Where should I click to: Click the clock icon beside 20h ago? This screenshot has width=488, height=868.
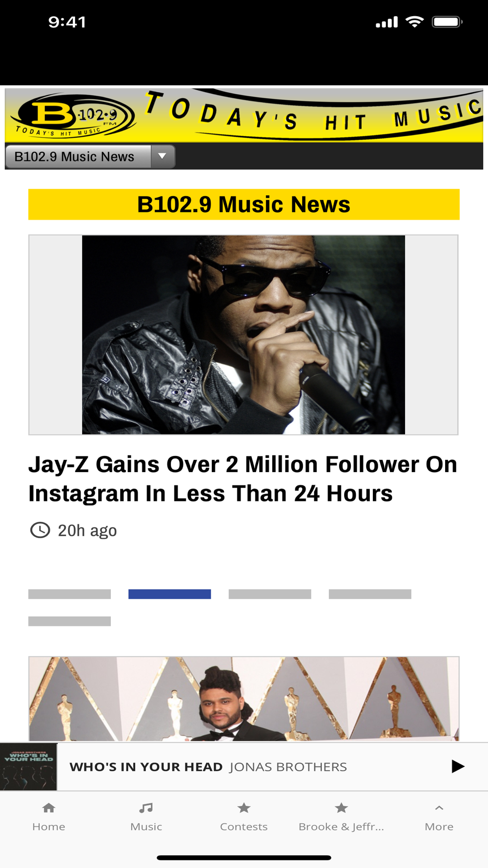point(40,530)
